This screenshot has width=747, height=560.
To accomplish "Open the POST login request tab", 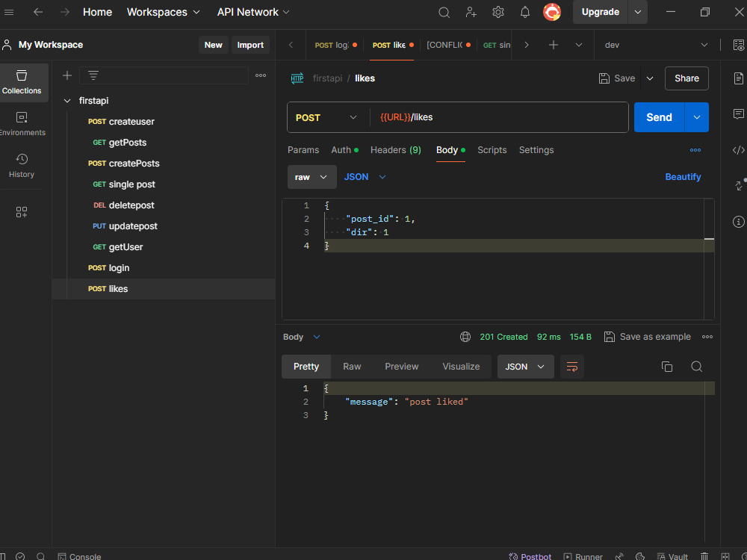I will (335, 45).
